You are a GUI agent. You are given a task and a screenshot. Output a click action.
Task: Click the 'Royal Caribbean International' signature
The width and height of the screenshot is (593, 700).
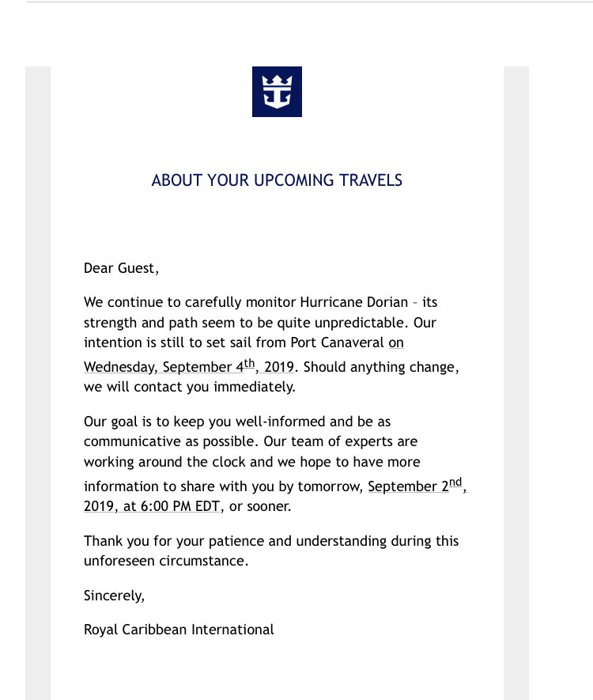coord(179,630)
